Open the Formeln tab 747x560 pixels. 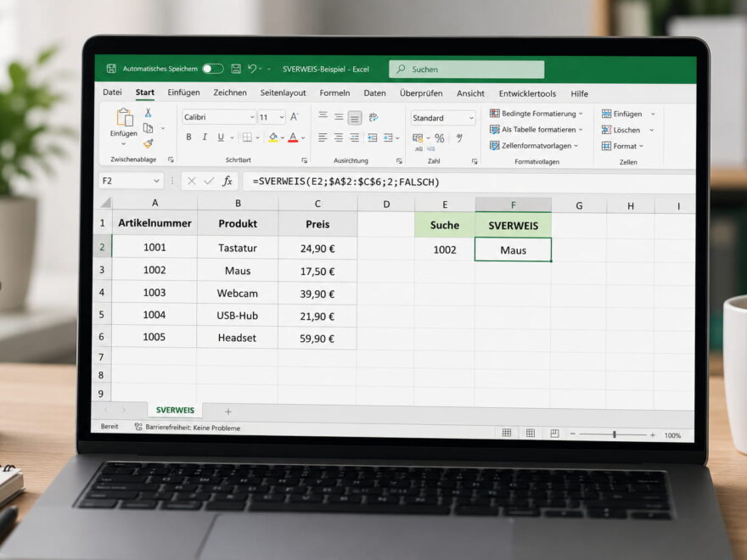334,93
